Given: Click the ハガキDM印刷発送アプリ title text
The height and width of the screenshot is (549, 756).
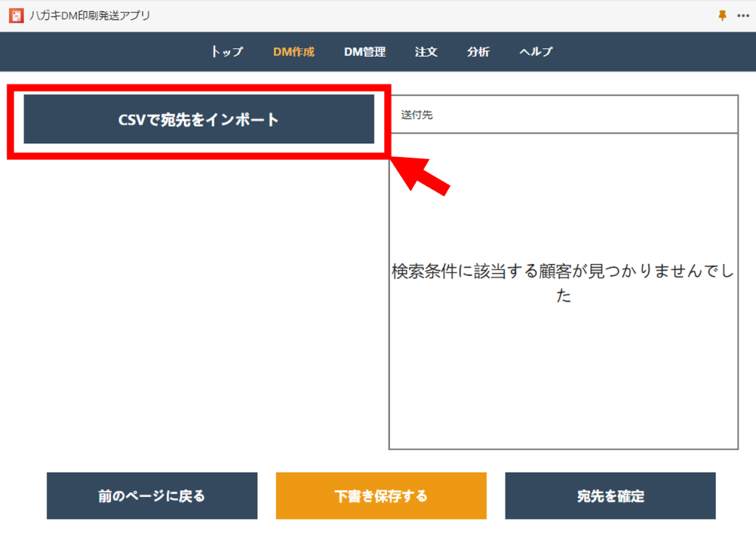Looking at the screenshot, I should click(89, 15).
